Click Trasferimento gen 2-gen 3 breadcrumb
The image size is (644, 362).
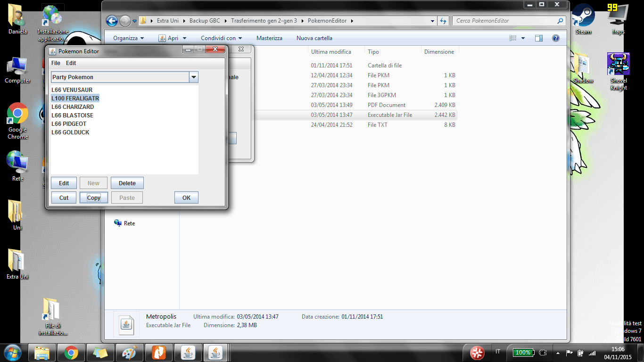click(x=264, y=21)
